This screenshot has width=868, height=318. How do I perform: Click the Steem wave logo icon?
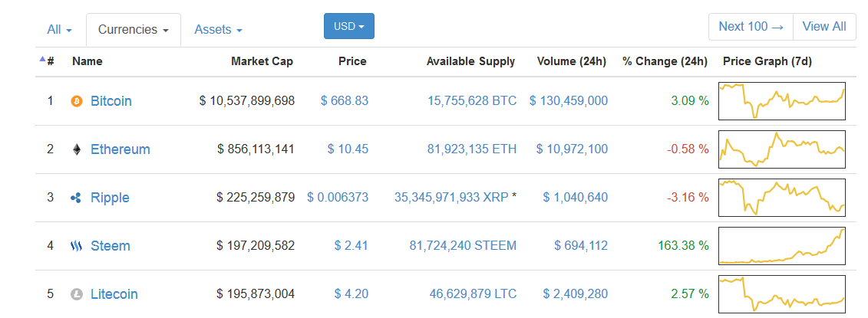point(77,245)
